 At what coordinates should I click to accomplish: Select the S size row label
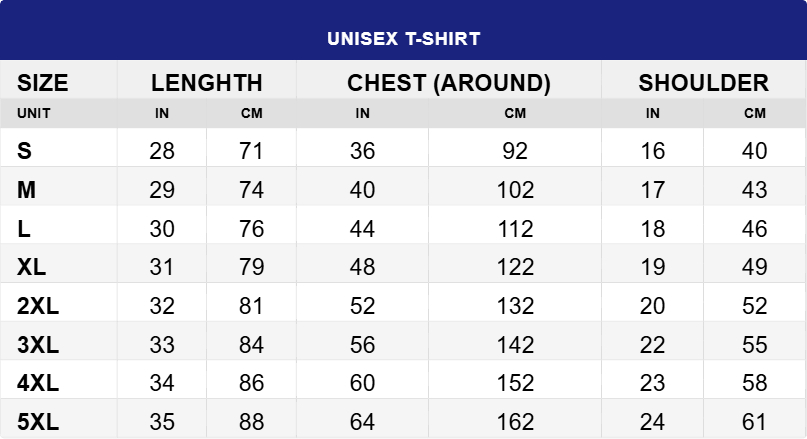tap(25, 151)
